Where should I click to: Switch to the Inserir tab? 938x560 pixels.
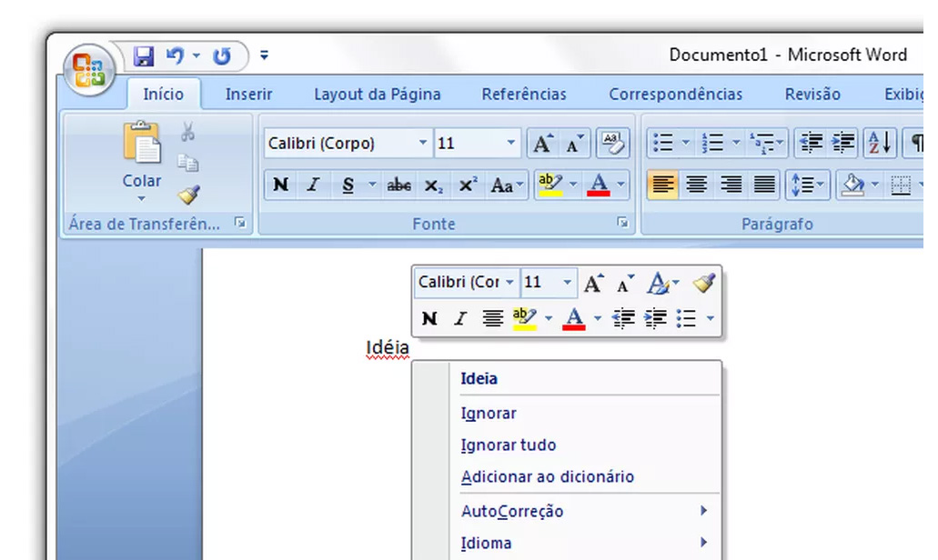248,95
